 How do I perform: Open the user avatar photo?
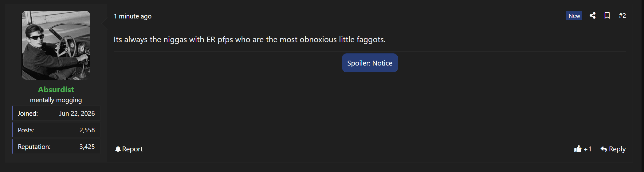pos(56,45)
